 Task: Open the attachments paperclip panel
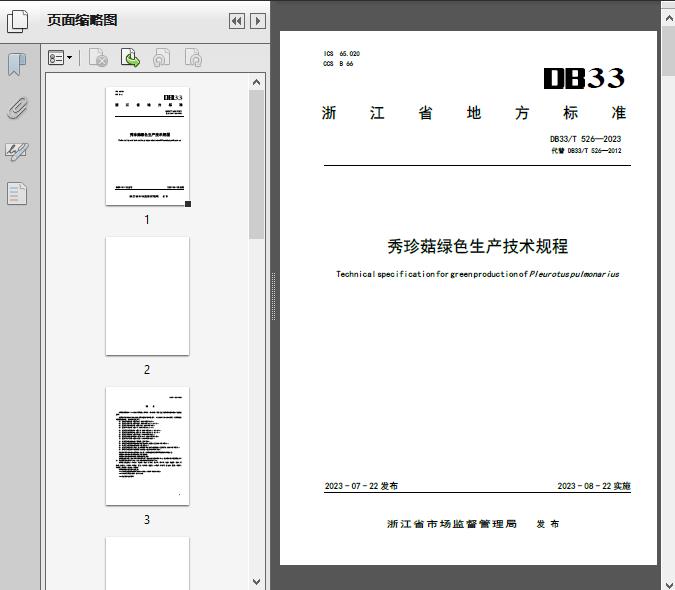pos(18,108)
